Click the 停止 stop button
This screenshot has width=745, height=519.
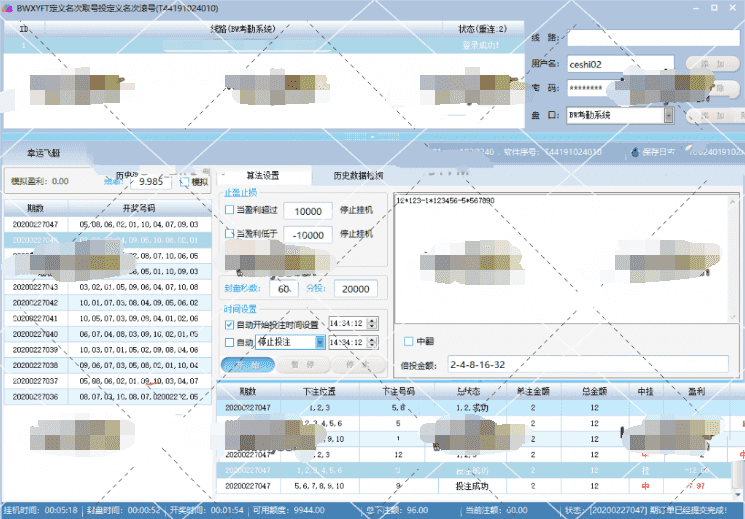(x=358, y=365)
